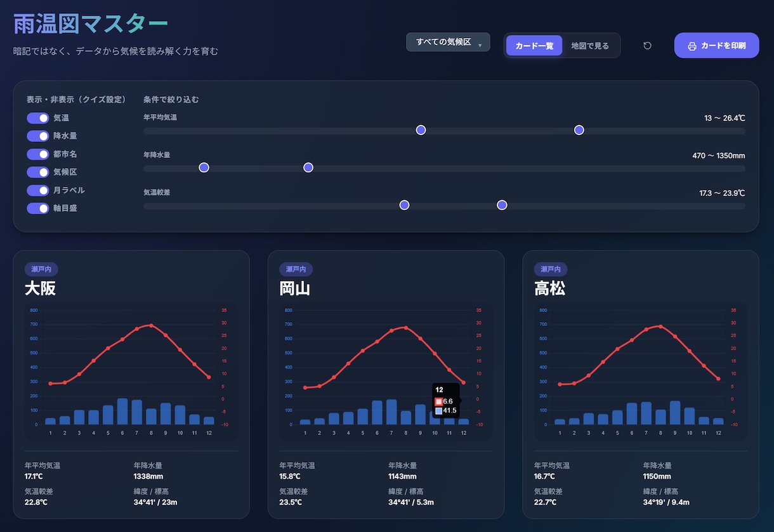This screenshot has width=774, height=532.
Task: Click the 岡山 chart tooltip showing 6.6
Action: pyautogui.click(x=446, y=401)
